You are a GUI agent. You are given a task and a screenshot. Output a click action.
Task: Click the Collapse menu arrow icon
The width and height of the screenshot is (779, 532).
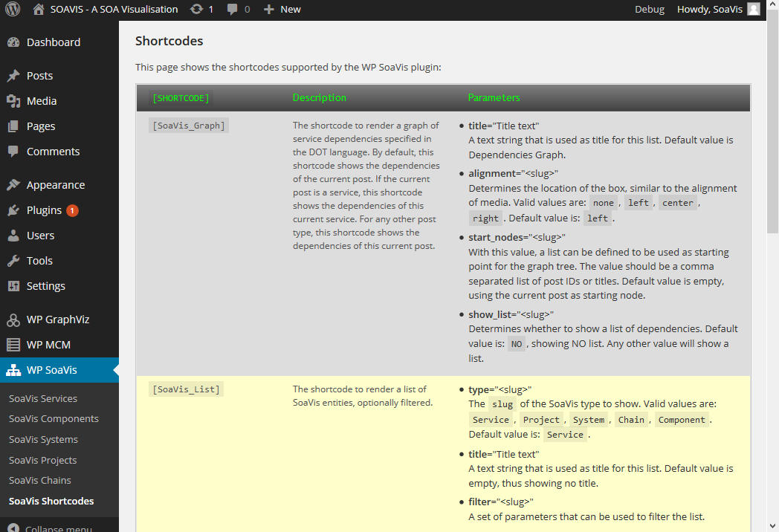(x=13, y=528)
